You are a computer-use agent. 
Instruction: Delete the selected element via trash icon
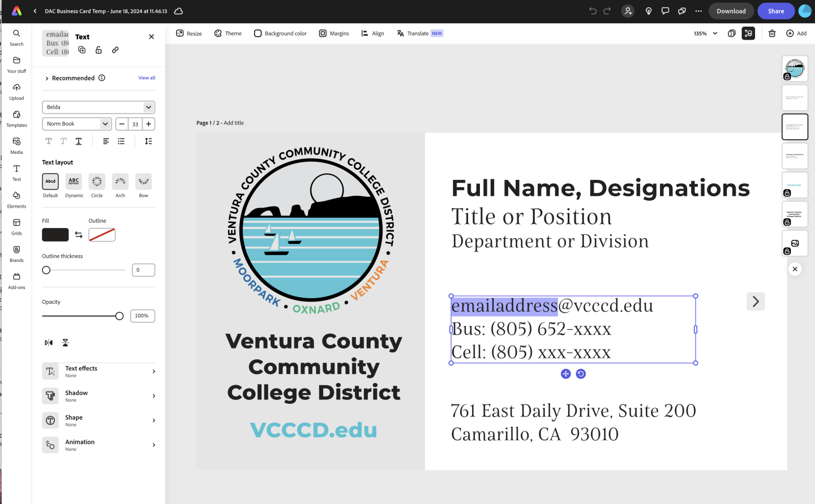tap(772, 33)
